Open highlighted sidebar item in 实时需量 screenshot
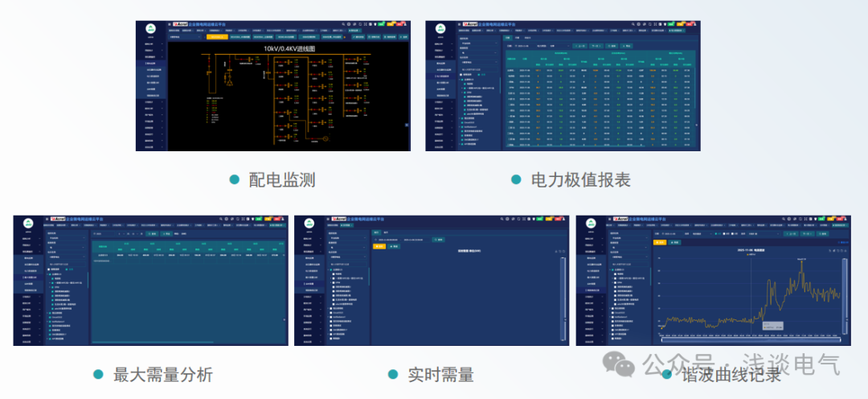Screen dimensions: 868x399 (309, 284)
